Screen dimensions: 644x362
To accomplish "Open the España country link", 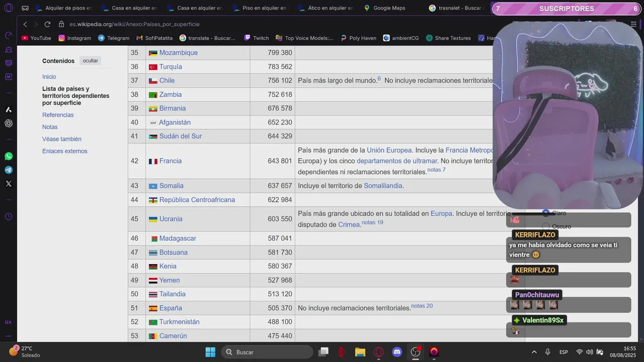I will pyautogui.click(x=171, y=308).
